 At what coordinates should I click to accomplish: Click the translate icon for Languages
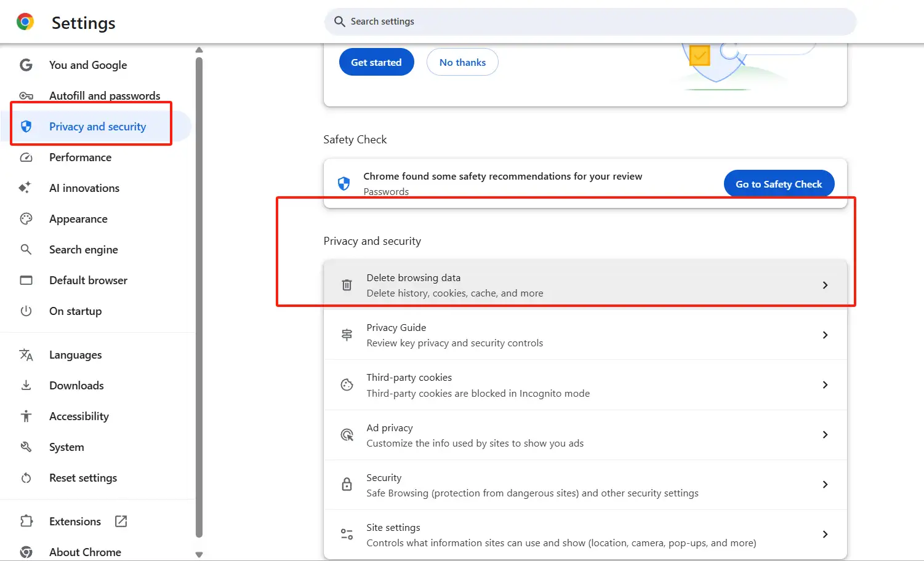[26, 355]
